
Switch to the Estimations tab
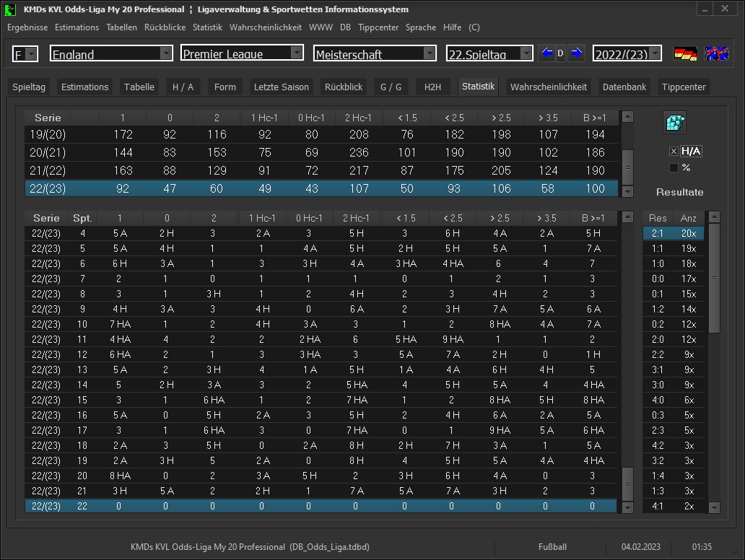tap(85, 87)
